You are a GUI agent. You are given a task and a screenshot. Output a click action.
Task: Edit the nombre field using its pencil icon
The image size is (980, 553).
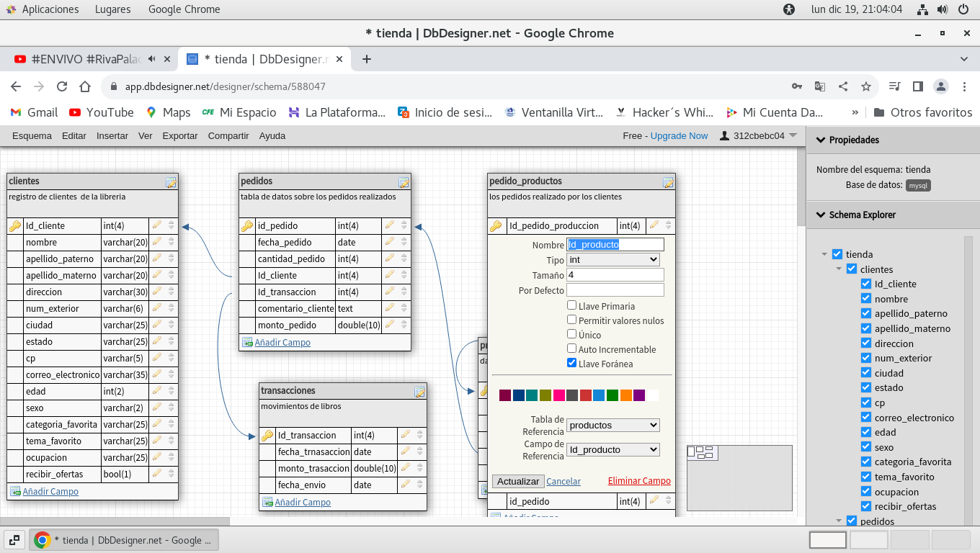(156, 242)
